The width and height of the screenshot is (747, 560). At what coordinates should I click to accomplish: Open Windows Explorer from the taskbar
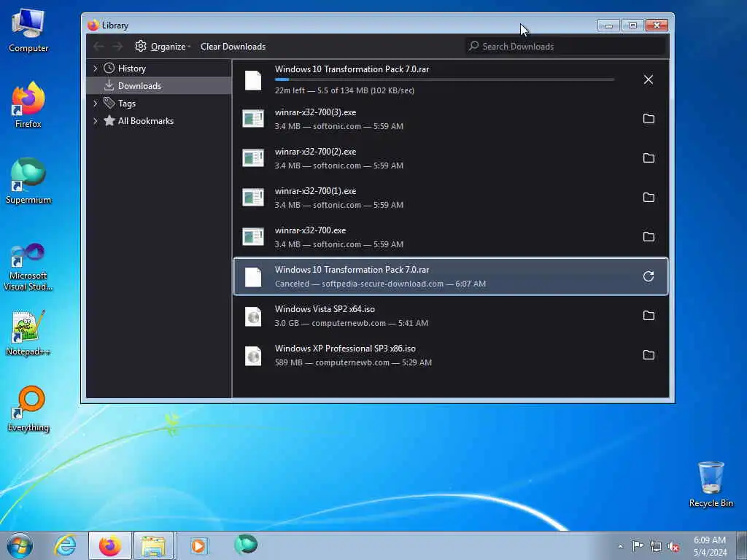click(153, 545)
